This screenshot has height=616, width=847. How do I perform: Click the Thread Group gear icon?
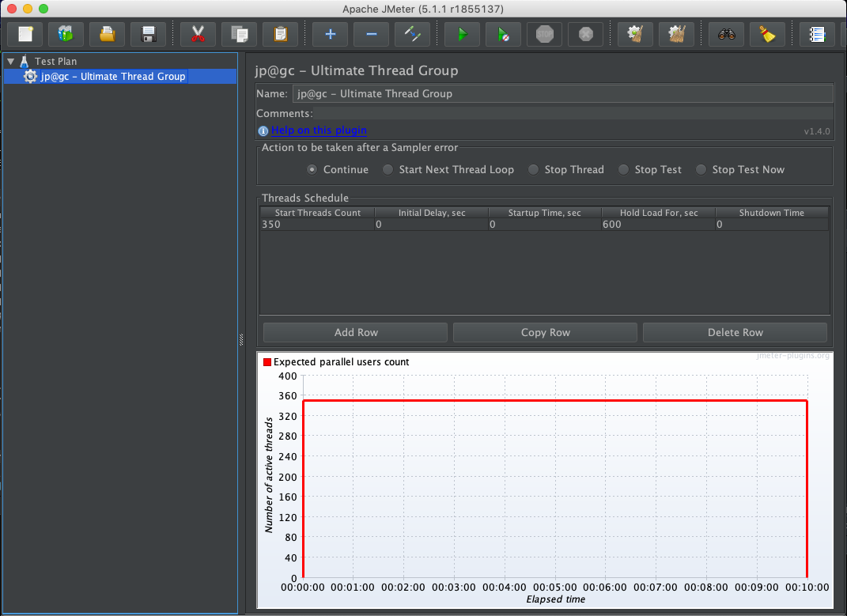[30, 76]
